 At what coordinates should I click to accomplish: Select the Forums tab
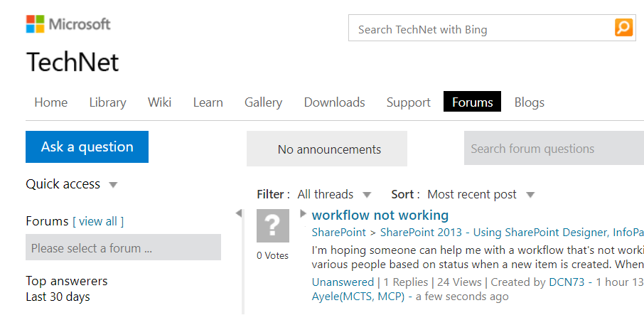pos(472,102)
